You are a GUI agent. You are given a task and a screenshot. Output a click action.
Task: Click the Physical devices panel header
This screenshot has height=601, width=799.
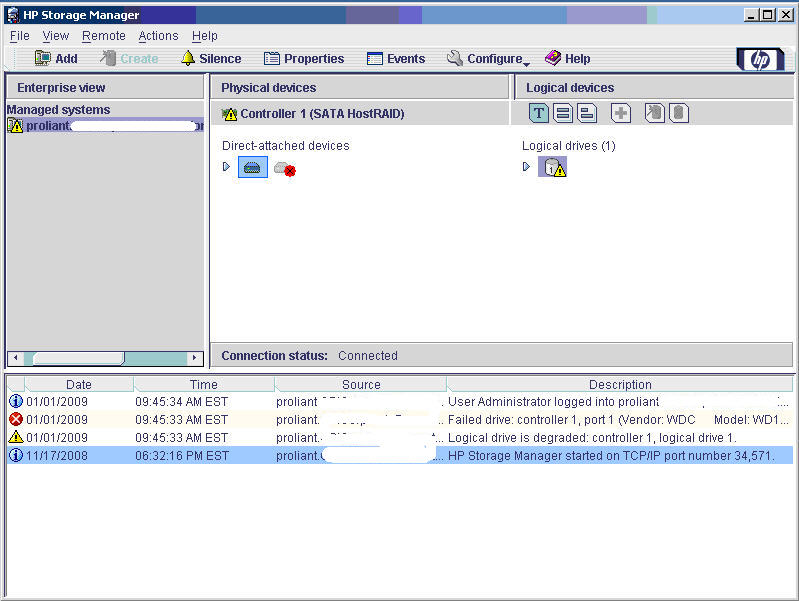click(359, 88)
